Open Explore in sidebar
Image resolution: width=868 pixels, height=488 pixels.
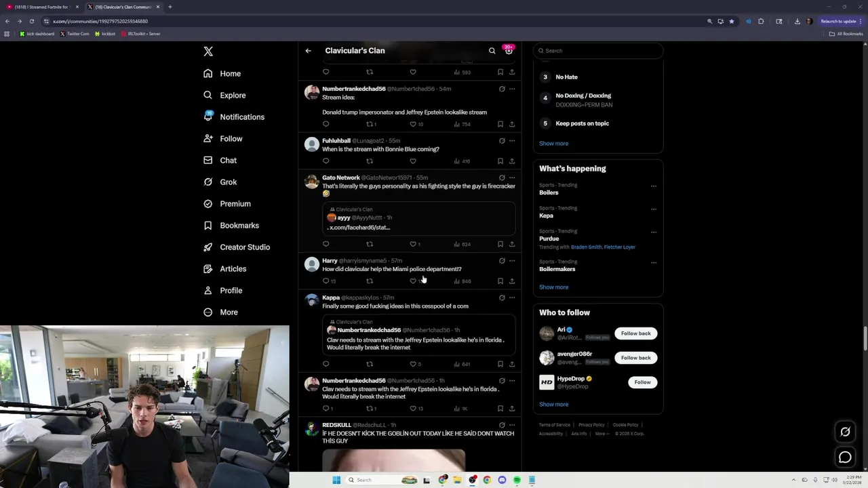(x=224, y=96)
